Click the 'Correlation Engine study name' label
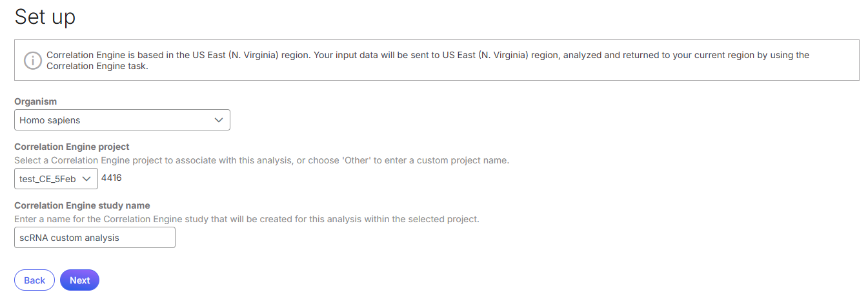This screenshot has height=301, width=868. tap(82, 205)
